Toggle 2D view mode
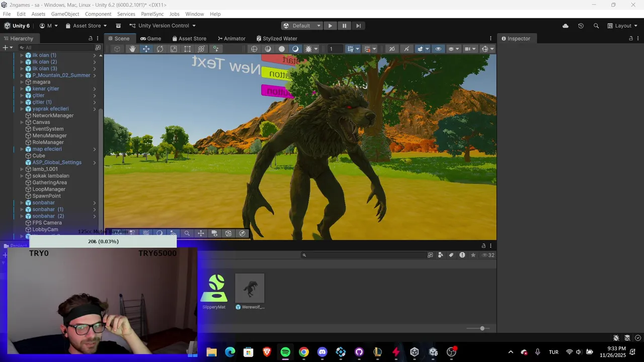The height and width of the screenshot is (362, 644). [392, 49]
